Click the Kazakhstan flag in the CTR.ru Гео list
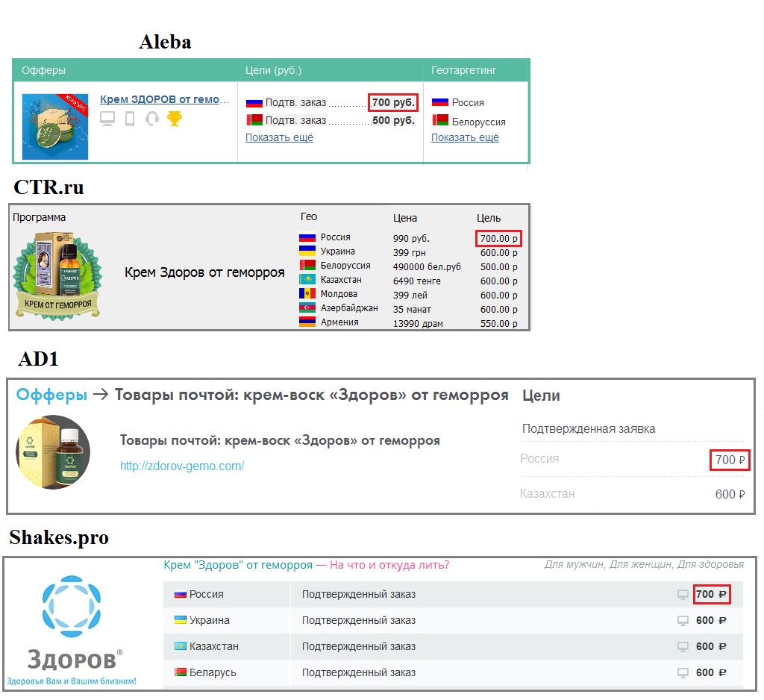 click(x=307, y=279)
